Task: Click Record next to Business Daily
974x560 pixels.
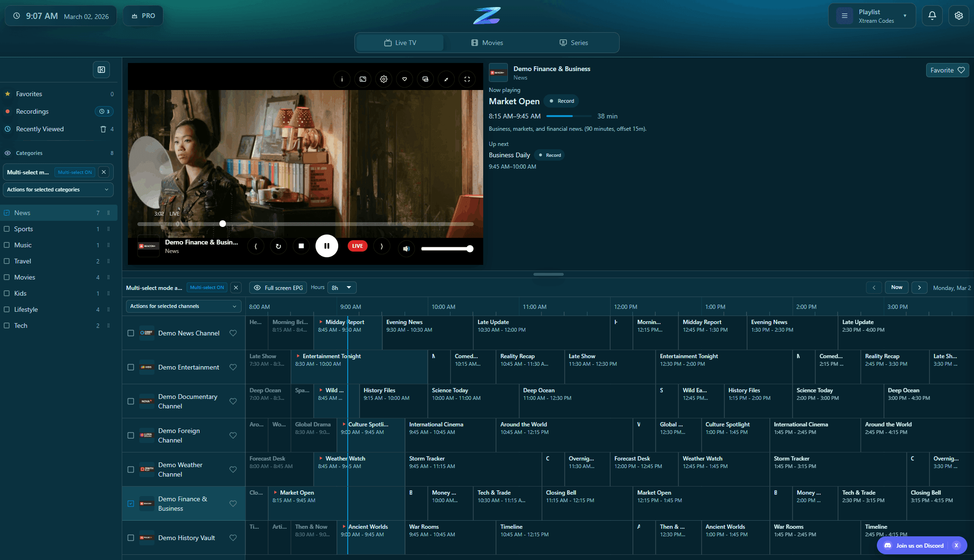Action: tap(549, 155)
